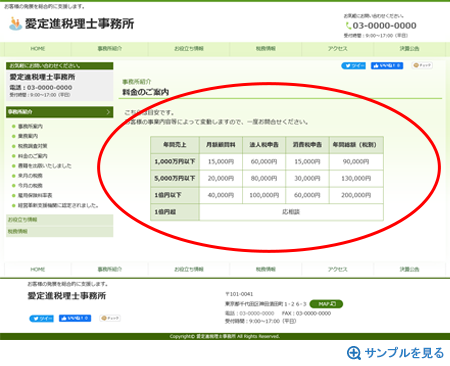Click the Facebook like button in footer
Image resolution: width=450 pixels, height=366 pixels.
(75, 318)
